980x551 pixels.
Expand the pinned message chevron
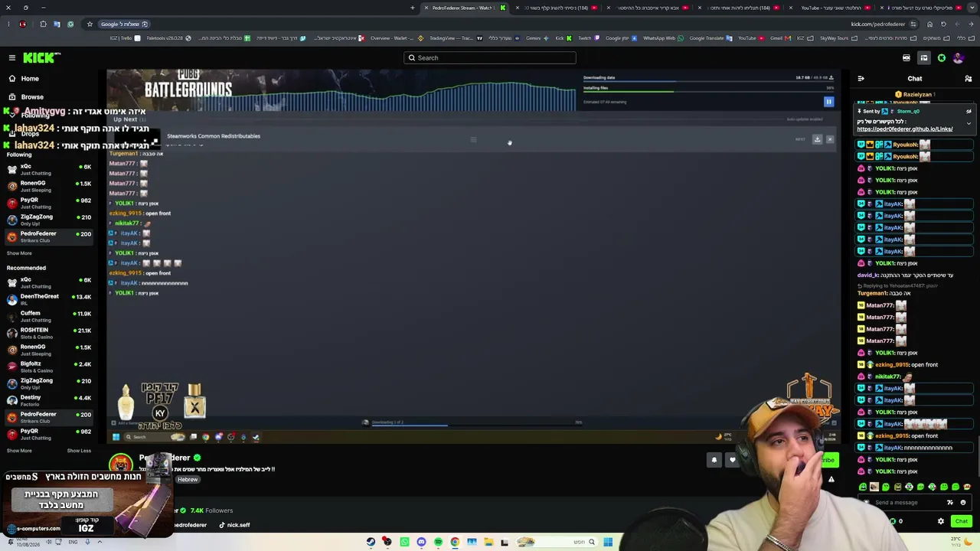[x=969, y=123]
